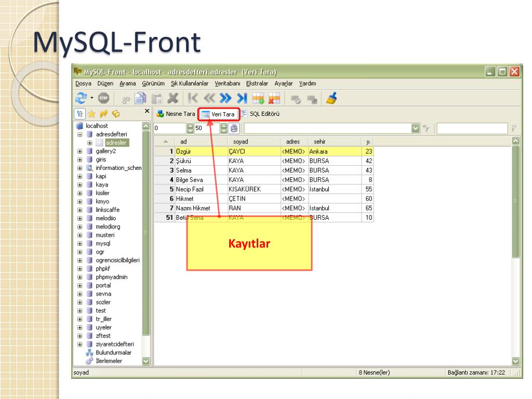This screenshot has width=532, height=399.
Task: Click the offset field showing 0
Action: pyautogui.click(x=170, y=128)
